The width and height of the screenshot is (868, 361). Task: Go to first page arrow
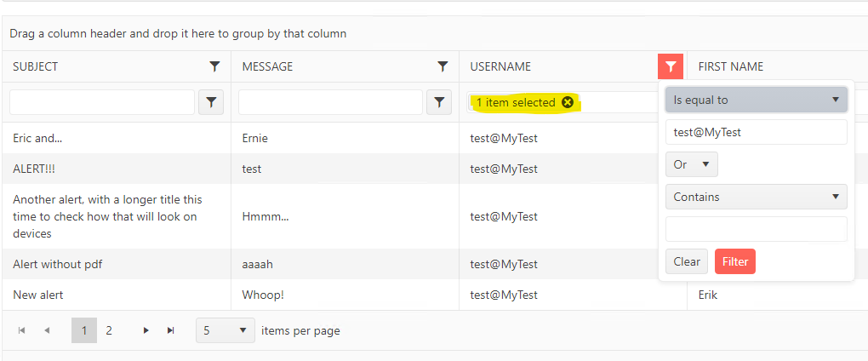[x=22, y=330]
